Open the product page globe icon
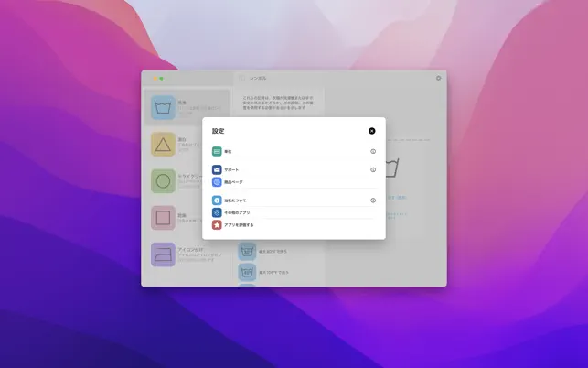This screenshot has width=588, height=368. [x=217, y=182]
